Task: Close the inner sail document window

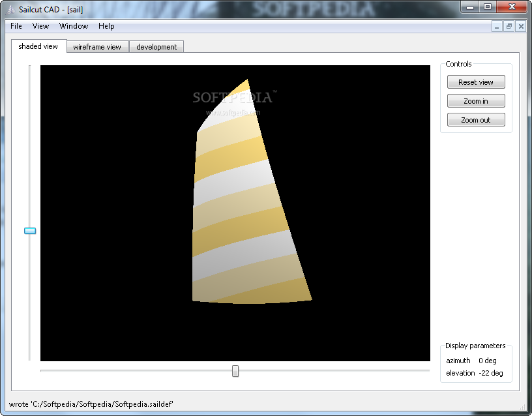Action: click(521, 27)
